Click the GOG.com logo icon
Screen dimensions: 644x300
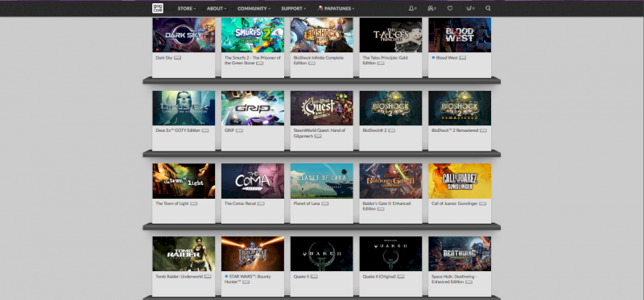(x=157, y=8)
